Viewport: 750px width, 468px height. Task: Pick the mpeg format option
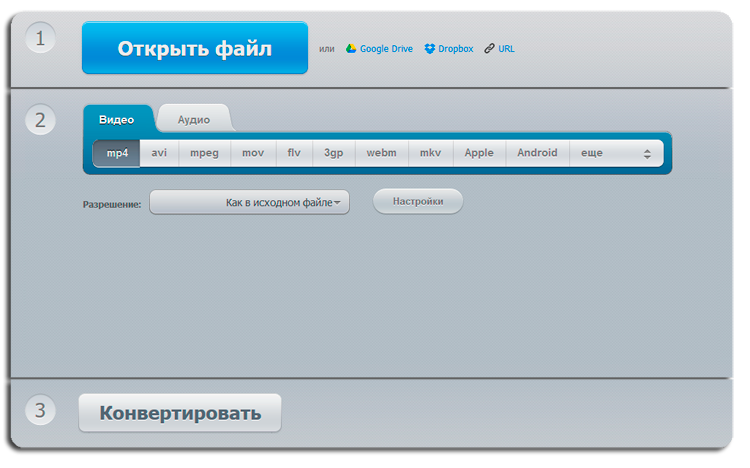tap(204, 153)
